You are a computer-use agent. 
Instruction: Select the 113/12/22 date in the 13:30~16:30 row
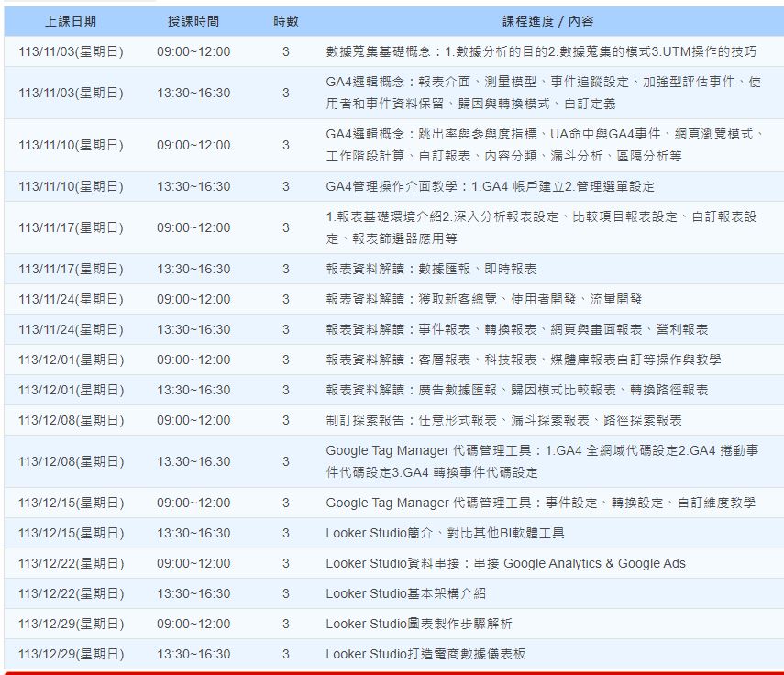pyautogui.click(x=71, y=593)
